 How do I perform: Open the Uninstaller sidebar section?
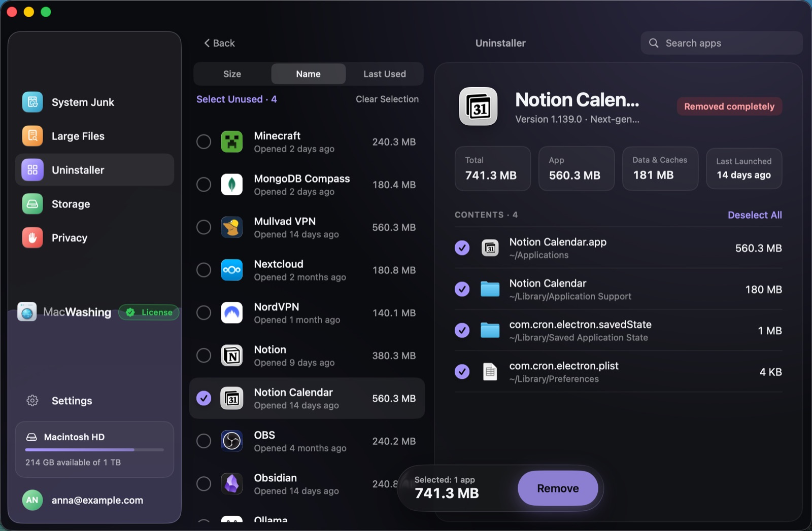point(94,170)
